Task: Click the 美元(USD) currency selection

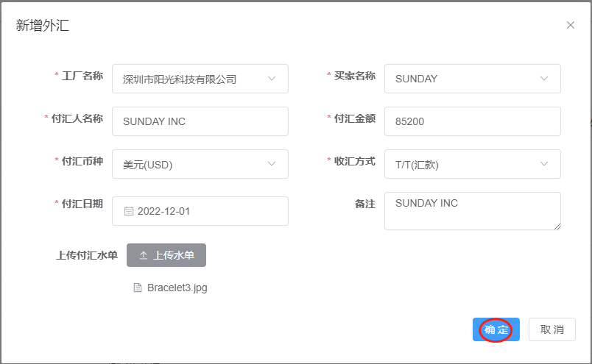Action: (200, 164)
